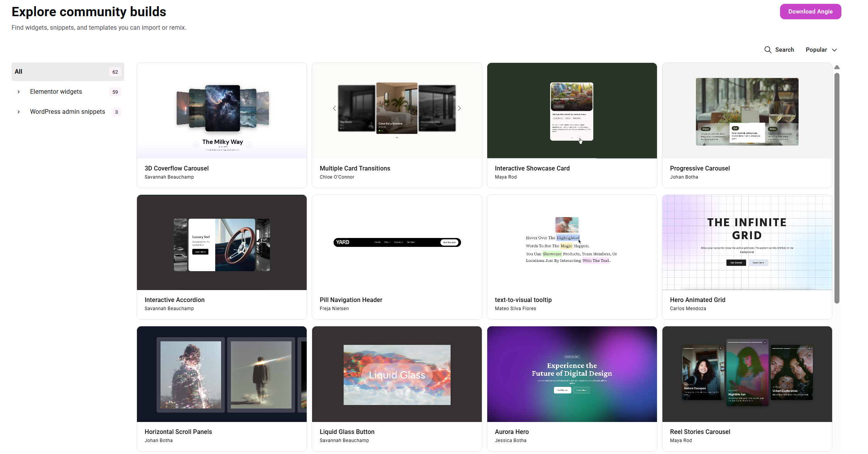Click author Freja Nielsen
The height and width of the screenshot is (454, 868).
334,309
